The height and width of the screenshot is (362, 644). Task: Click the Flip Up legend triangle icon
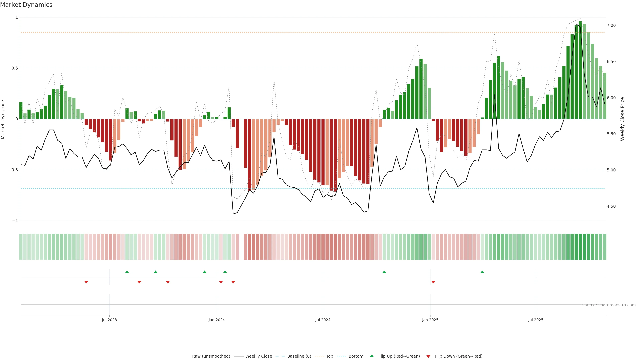(x=372, y=356)
